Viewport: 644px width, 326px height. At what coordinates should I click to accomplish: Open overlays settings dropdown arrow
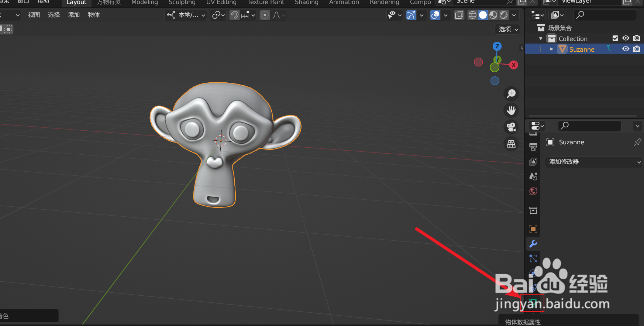(446, 15)
